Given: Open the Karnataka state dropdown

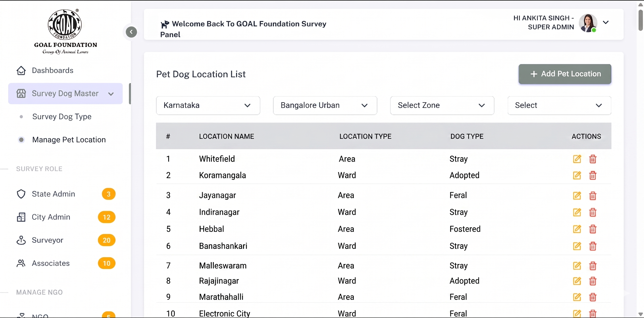Looking at the screenshot, I should pos(208,105).
